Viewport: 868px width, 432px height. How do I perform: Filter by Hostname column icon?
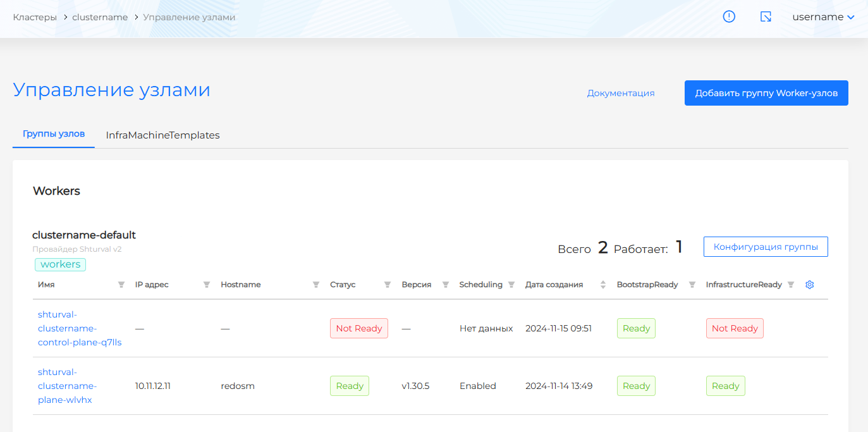(x=315, y=285)
